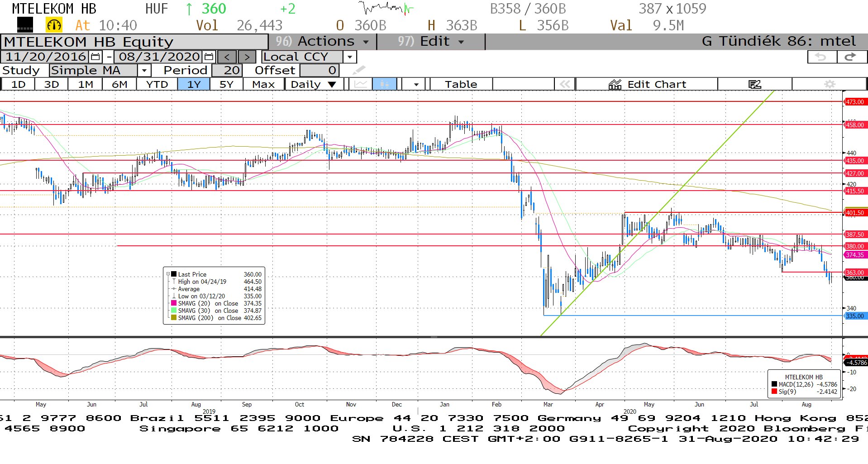The width and height of the screenshot is (868, 464).
Task: Open chart settings gear icon
Action: click(829, 84)
